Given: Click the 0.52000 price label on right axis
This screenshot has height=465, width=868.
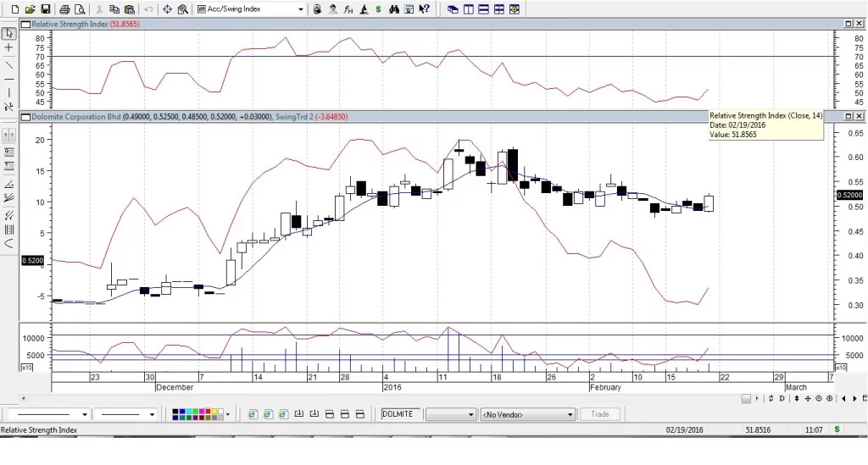Looking at the screenshot, I should point(849,195).
